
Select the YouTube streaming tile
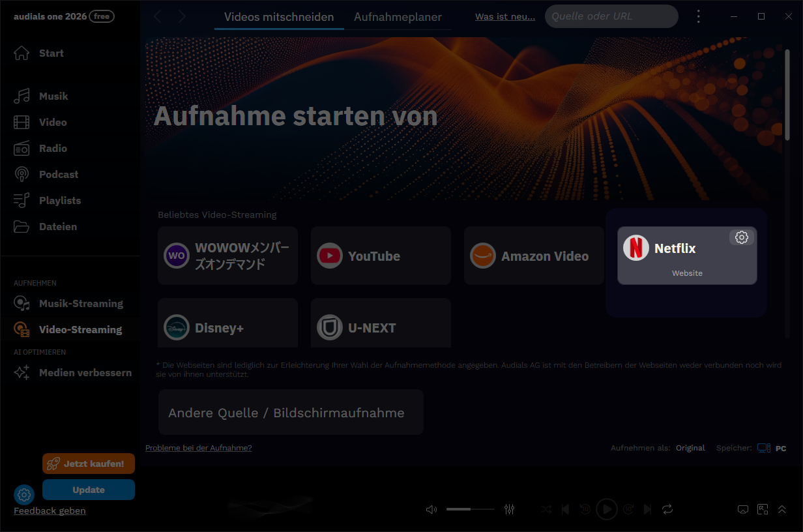(x=381, y=256)
